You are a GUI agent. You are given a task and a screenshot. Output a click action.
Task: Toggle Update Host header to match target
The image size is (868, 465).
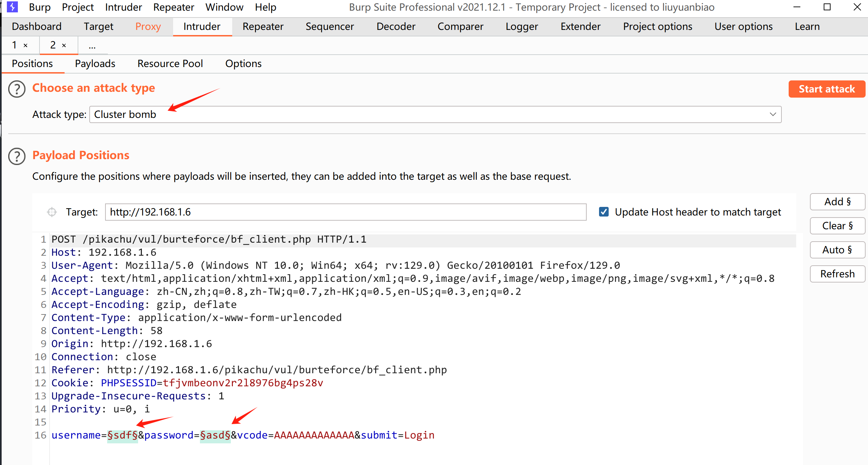click(604, 212)
